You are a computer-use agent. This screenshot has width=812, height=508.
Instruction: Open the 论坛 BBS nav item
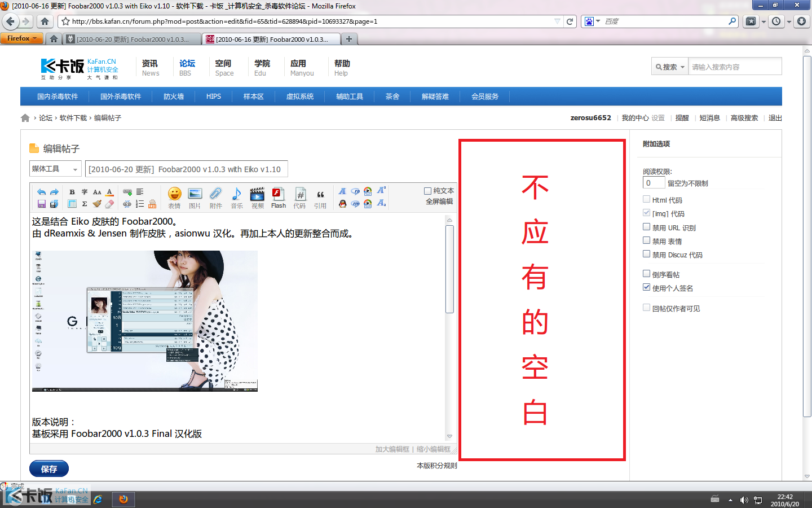tap(187, 67)
